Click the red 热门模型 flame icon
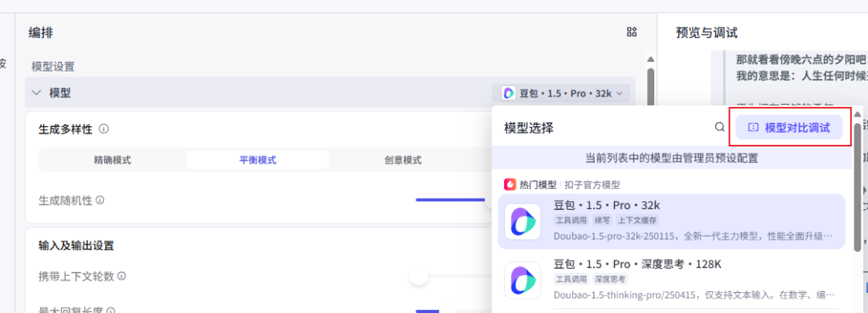 (510, 184)
